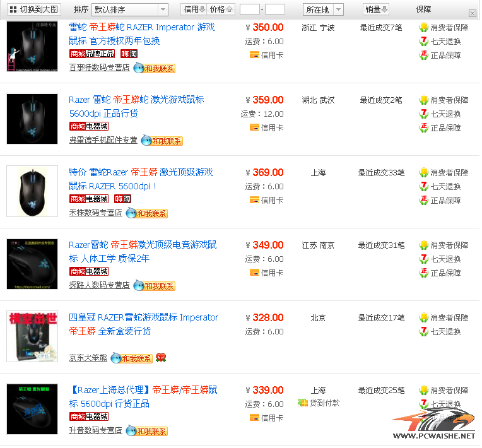Switch to large image view (切换到大图)
This screenshot has height=448, width=482.
tap(34, 9)
